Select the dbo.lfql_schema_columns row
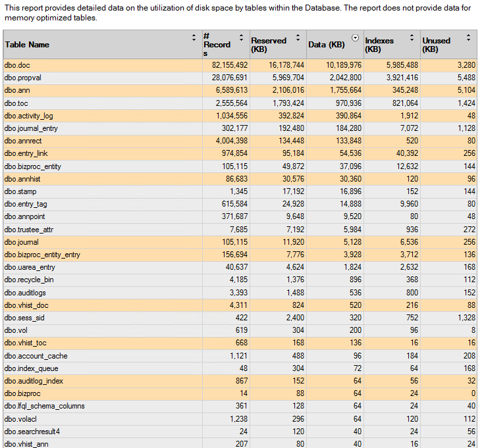 pos(240,406)
